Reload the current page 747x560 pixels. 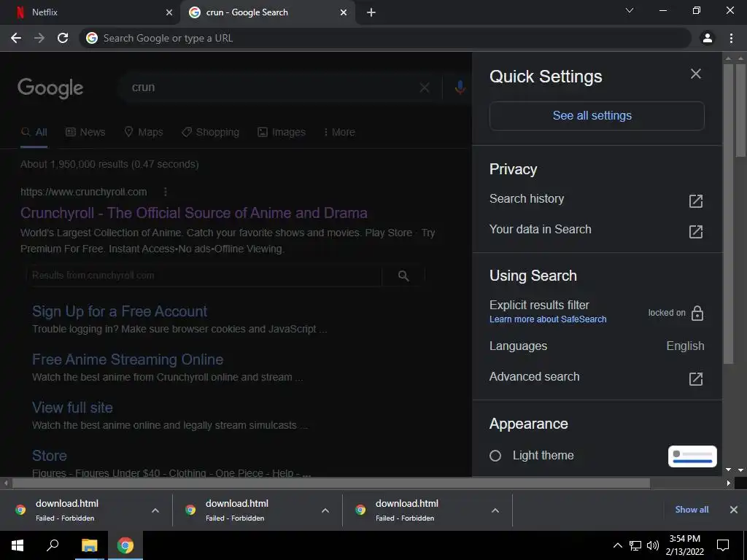63,38
